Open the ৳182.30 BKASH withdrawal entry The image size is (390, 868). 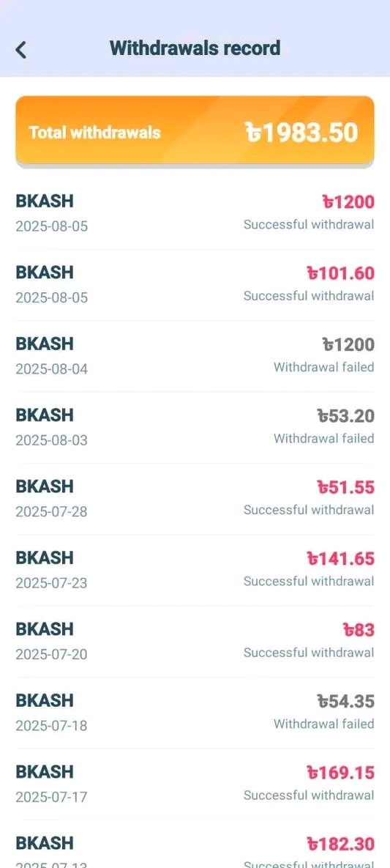(x=195, y=845)
